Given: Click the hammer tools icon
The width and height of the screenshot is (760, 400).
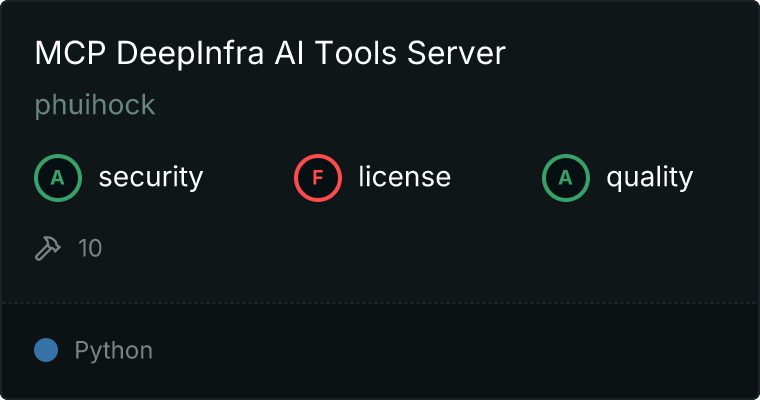Looking at the screenshot, I should tap(48, 248).
